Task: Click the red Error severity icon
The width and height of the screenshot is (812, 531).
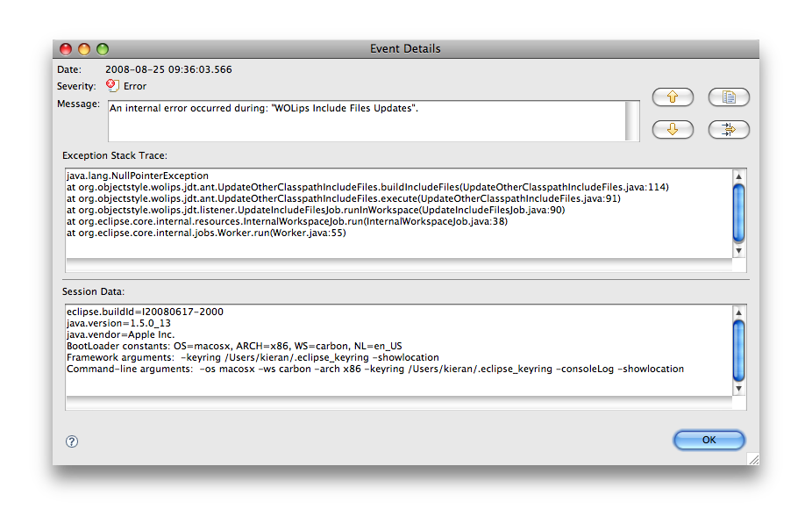Action: point(112,86)
